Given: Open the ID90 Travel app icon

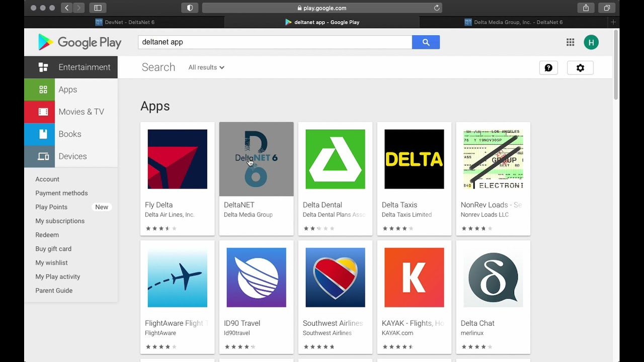Looking at the screenshot, I should coord(256,277).
